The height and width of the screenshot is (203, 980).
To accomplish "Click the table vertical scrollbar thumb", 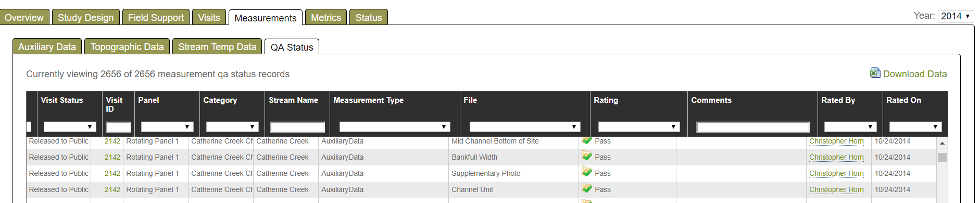I will pos(942,157).
